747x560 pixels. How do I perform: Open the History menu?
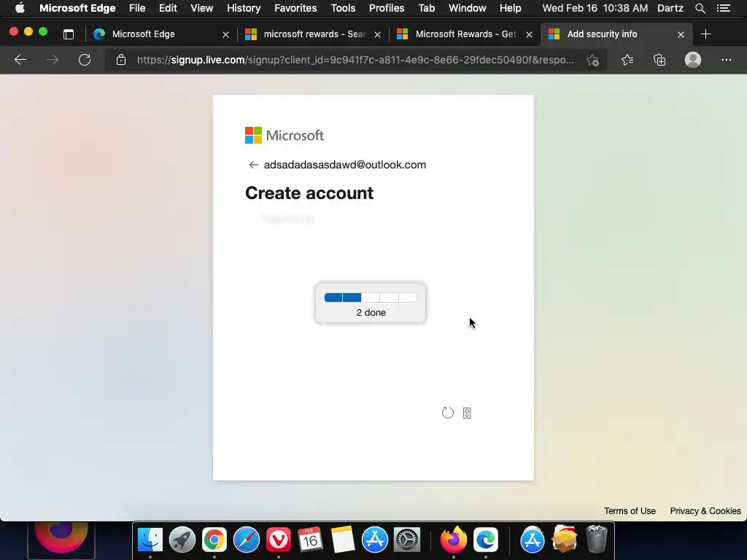pyautogui.click(x=244, y=8)
